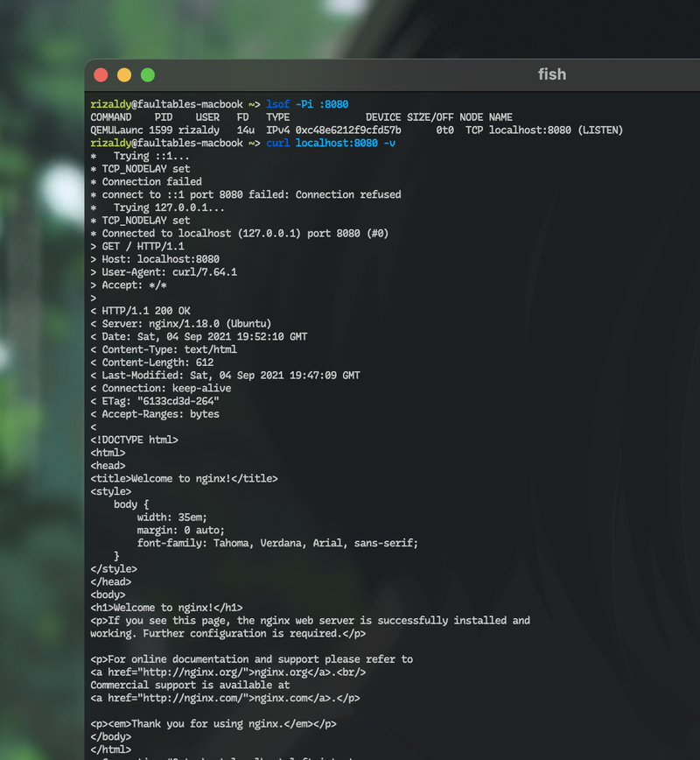
Task: Click 'Last-Modified' header line
Action: (x=225, y=375)
